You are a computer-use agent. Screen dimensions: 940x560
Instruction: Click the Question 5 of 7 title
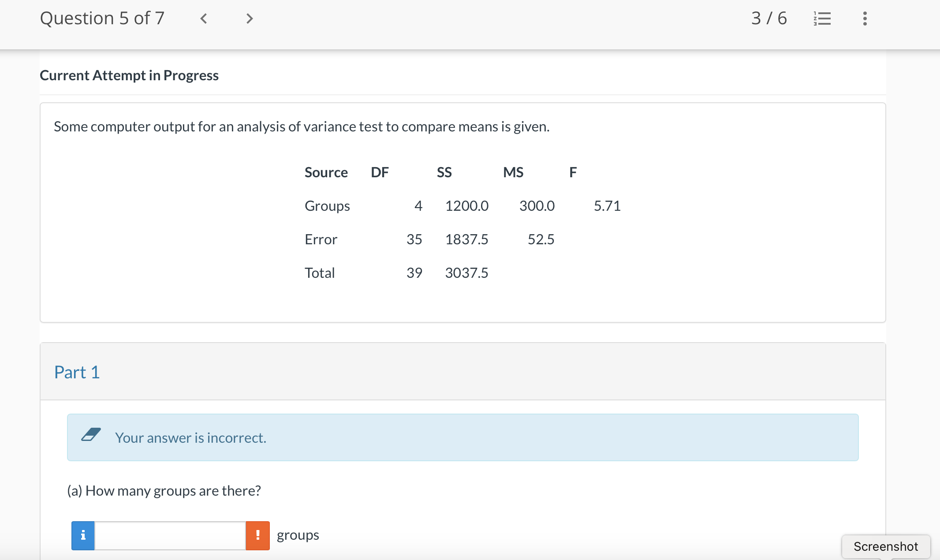point(102,19)
